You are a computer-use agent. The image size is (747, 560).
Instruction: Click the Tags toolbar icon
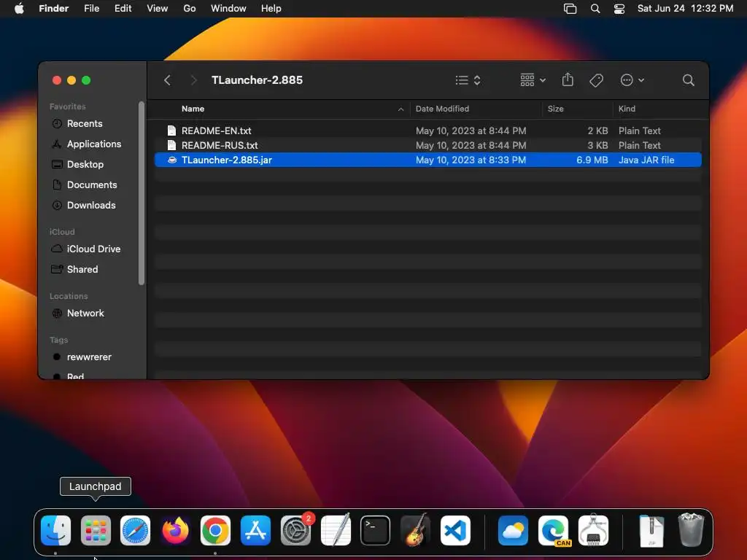tap(596, 80)
